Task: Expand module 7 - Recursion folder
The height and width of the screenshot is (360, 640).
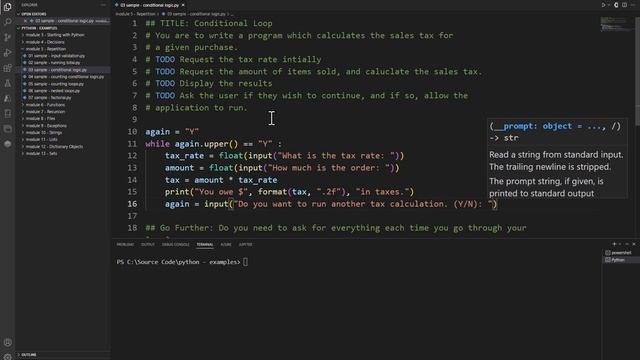Action: click(x=45, y=111)
